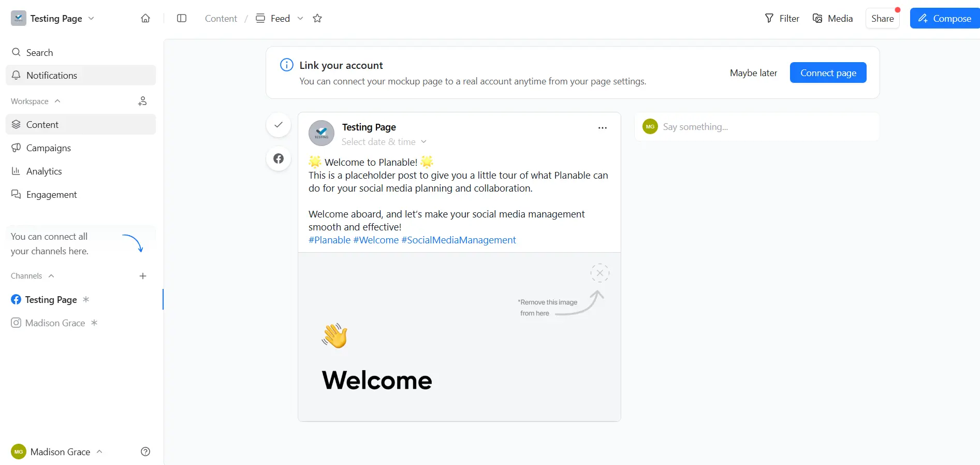Click the invite members icon
This screenshot has height=465, width=980.
(142, 101)
